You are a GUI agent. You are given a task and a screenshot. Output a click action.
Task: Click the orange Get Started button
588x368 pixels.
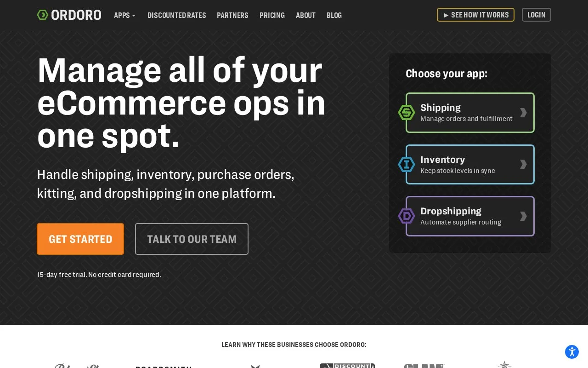pos(80,239)
